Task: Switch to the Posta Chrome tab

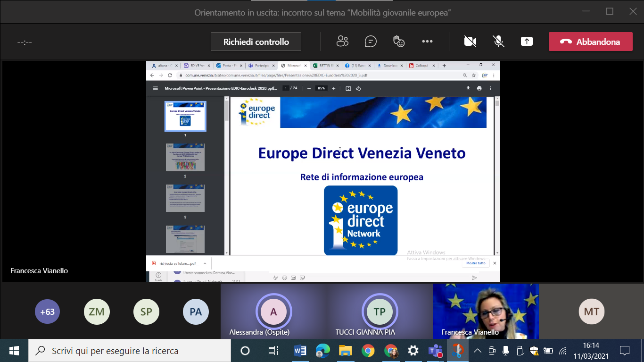Action: click(229, 66)
